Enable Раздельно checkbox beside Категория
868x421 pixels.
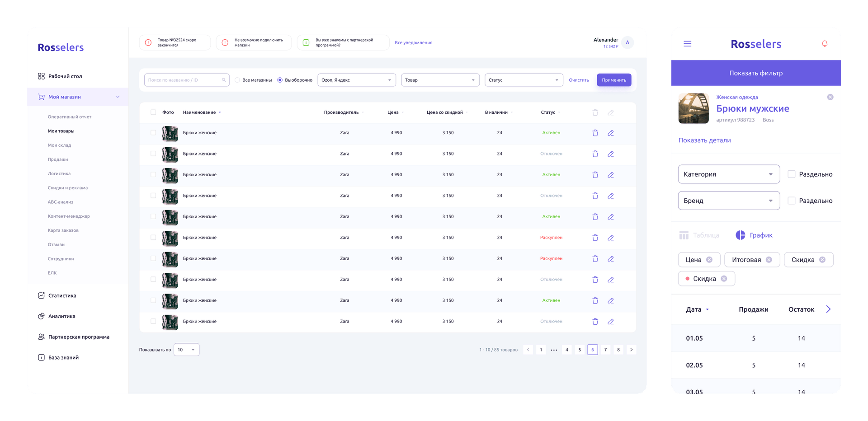tap(791, 174)
